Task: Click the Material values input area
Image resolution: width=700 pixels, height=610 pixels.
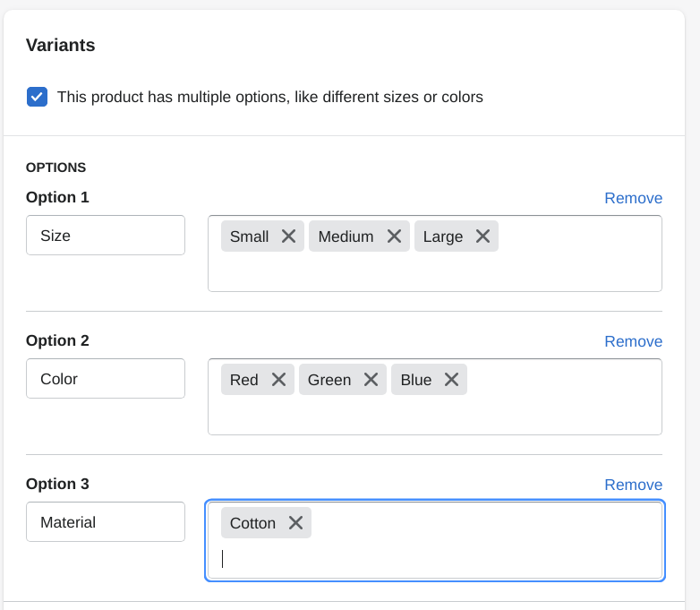Action: pos(434,559)
